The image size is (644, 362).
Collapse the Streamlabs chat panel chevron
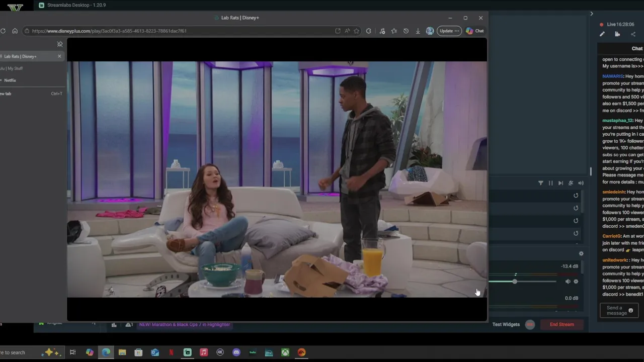pyautogui.click(x=592, y=14)
